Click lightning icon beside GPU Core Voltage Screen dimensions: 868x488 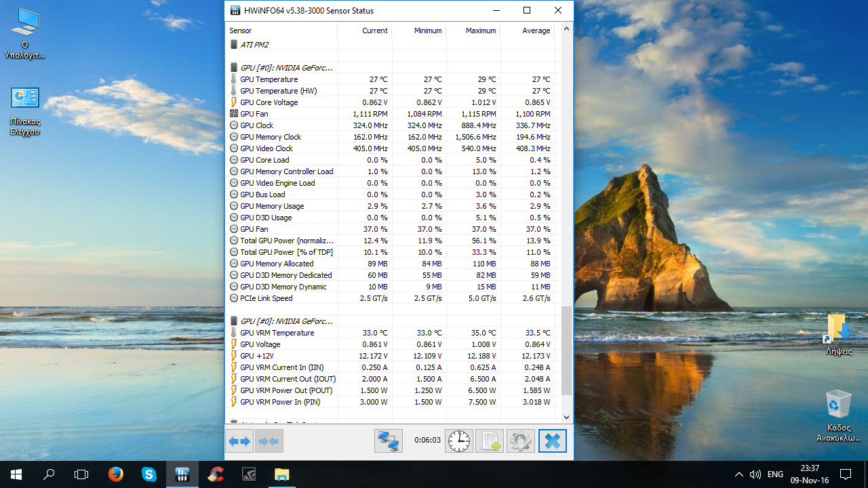click(x=234, y=102)
